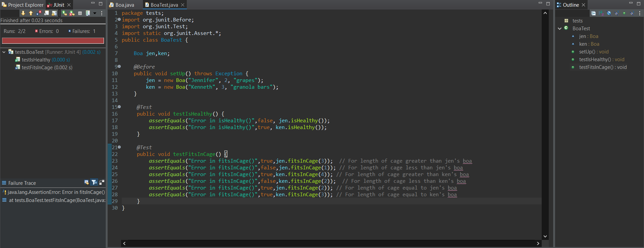644x248 pixels.
Task: Switch to Boa.java editor tab
Action: [x=121, y=5]
